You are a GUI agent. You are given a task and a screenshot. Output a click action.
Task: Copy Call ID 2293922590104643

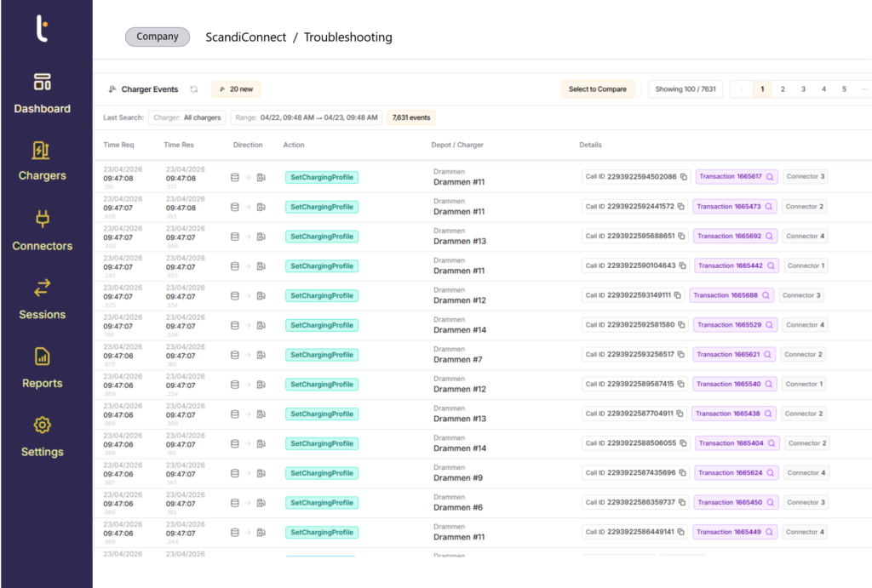click(x=683, y=265)
